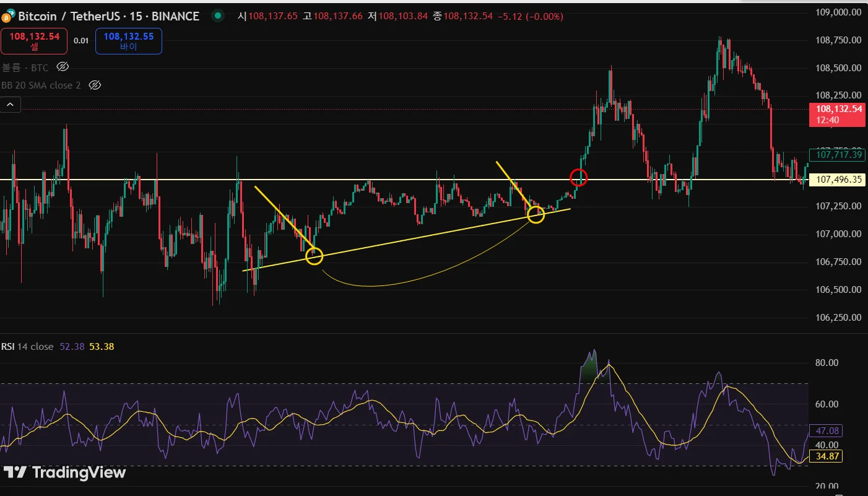This screenshot has width=868, height=496.
Task: Click the purple 47.08 RSI value label
Action: point(827,430)
